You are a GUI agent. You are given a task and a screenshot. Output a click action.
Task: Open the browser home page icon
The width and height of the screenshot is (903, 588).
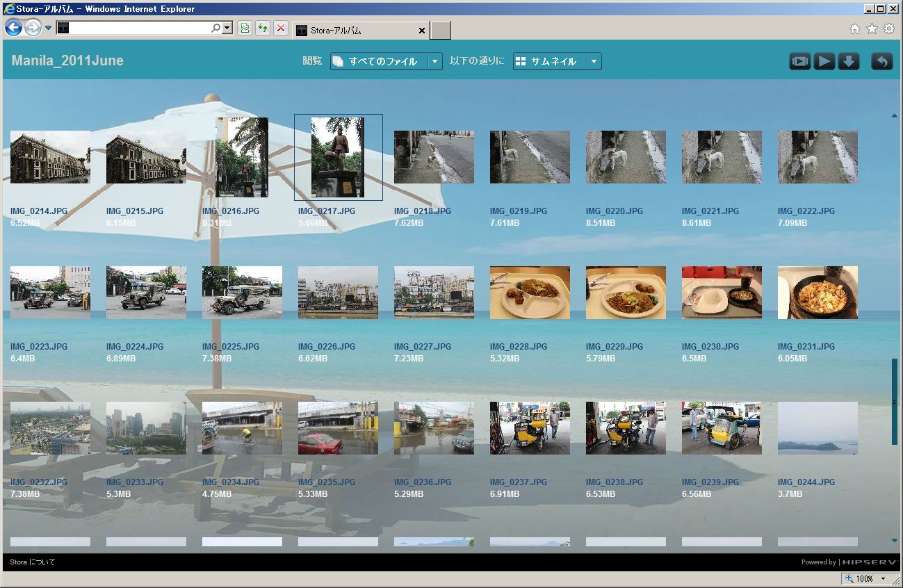coord(855,29)
